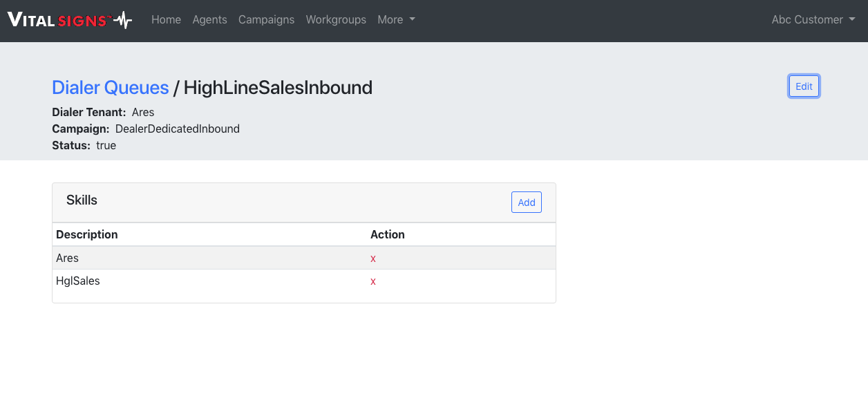Navigate to Workgroups

(x=336, y=20)
